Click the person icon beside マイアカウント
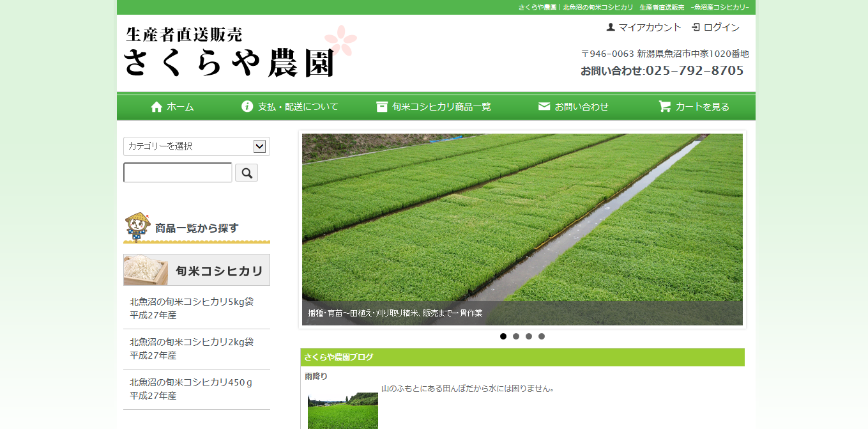The image size is (868, 429). click(x=611, y=27)
